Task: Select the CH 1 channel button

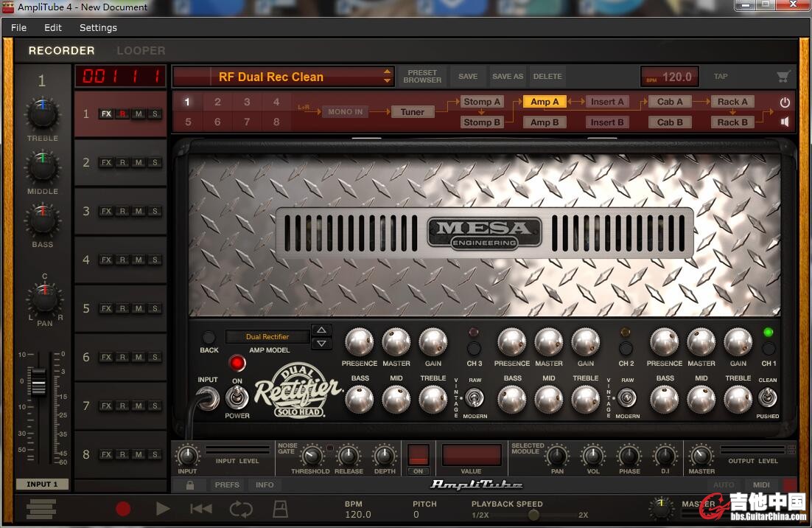Action: click(x=769, y=347)
